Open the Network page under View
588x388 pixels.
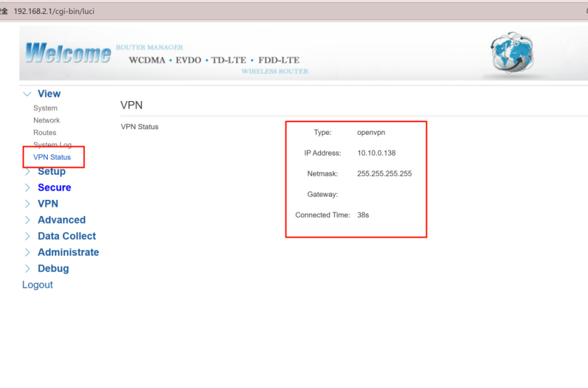[x=47, y=120]
